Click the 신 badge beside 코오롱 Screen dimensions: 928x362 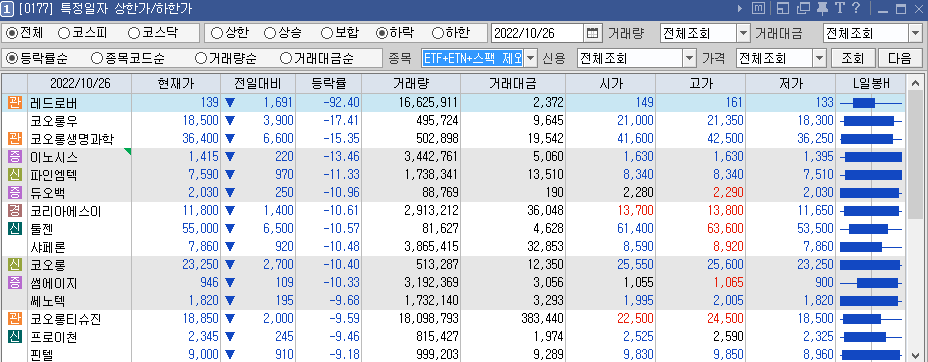coord(14,265)
